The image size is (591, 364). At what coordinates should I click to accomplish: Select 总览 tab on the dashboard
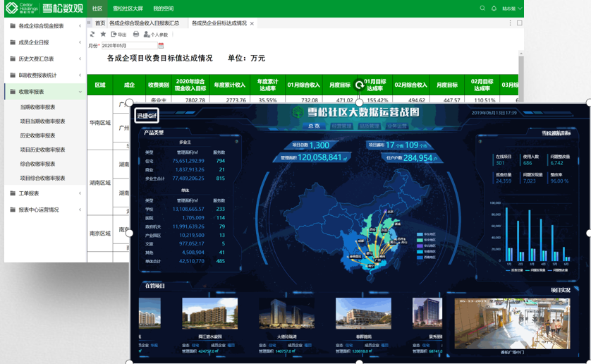(x=314, y=126)
